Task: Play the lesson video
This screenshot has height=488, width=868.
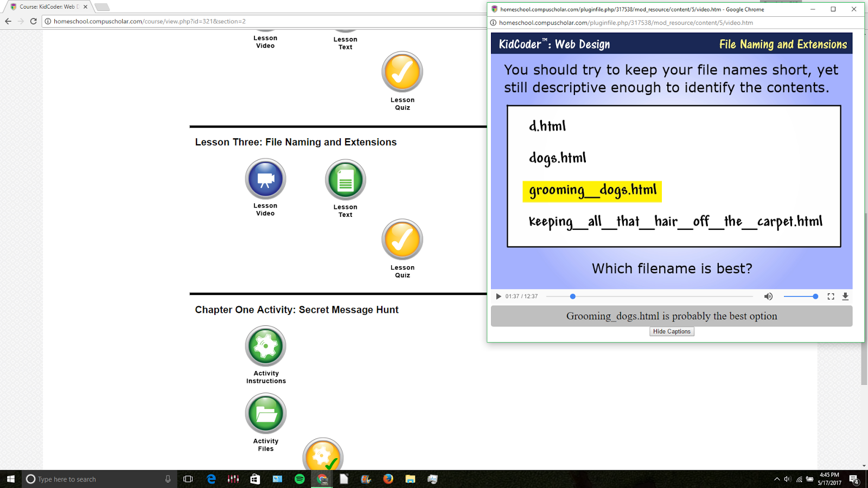Action: click(x=499, y=297)
